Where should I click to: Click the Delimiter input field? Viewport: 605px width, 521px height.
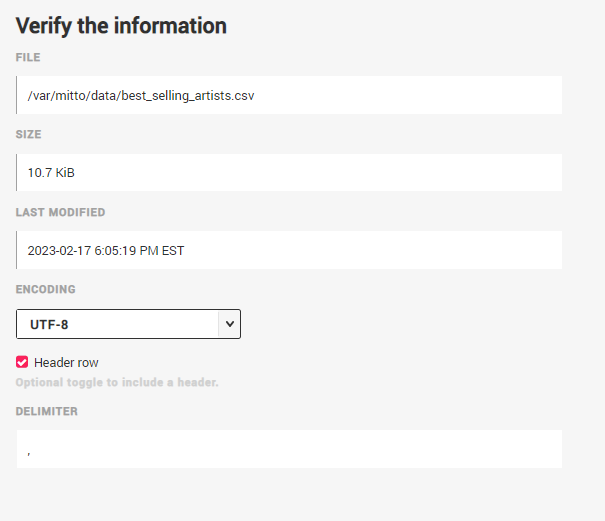(x=289, y=449)
